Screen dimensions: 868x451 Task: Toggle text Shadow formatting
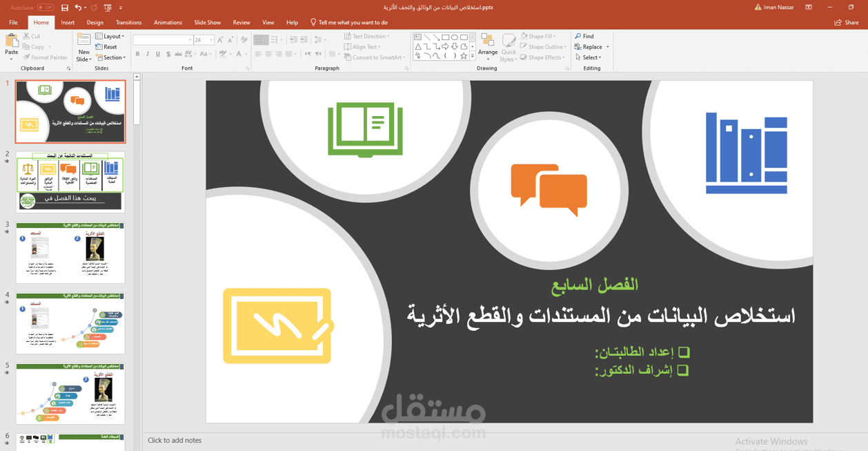click(x=168, y=54)
